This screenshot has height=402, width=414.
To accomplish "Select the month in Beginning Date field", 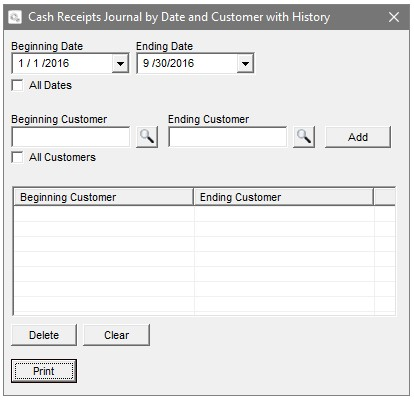I will [x=21, y=63].
